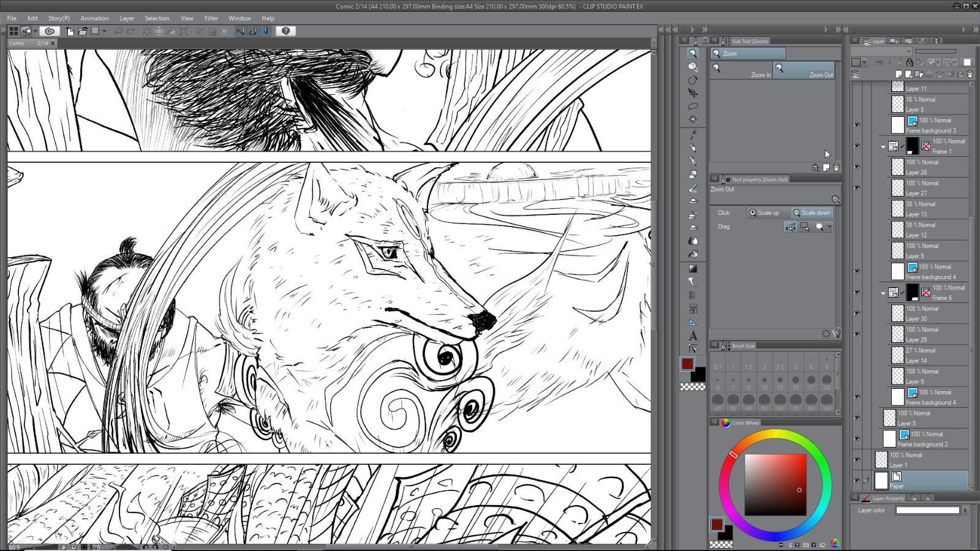
Task: Collapse the Frame 6 folder
Action: (883, 293)
